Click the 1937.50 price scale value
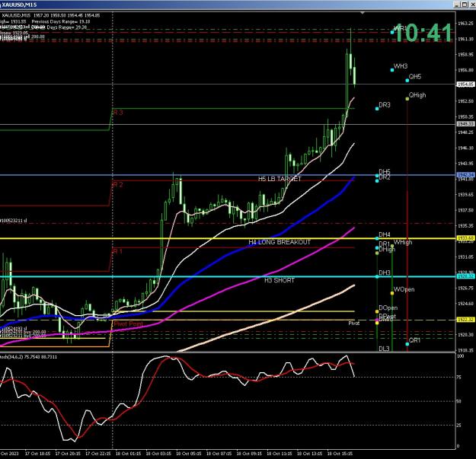 point(465,210)
